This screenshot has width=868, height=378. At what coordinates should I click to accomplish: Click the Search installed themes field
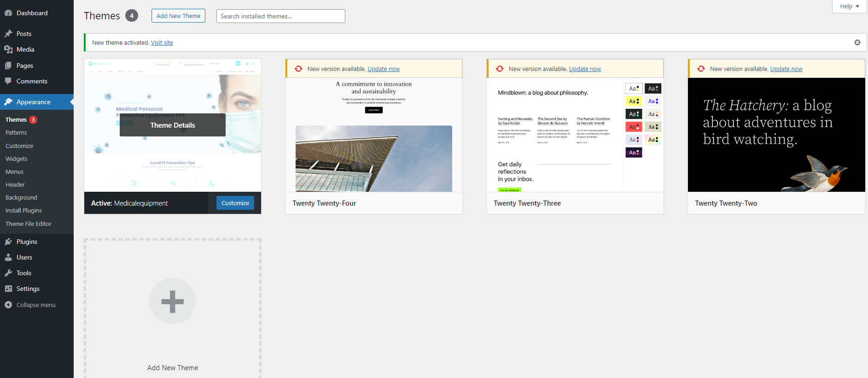pyautogui.click(x=280, y=16)
